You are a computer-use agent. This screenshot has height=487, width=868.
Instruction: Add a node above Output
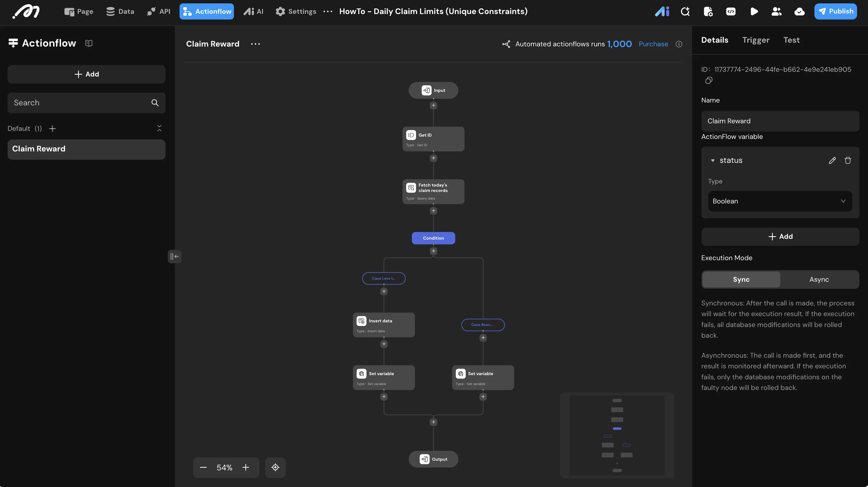pos(433,422)
